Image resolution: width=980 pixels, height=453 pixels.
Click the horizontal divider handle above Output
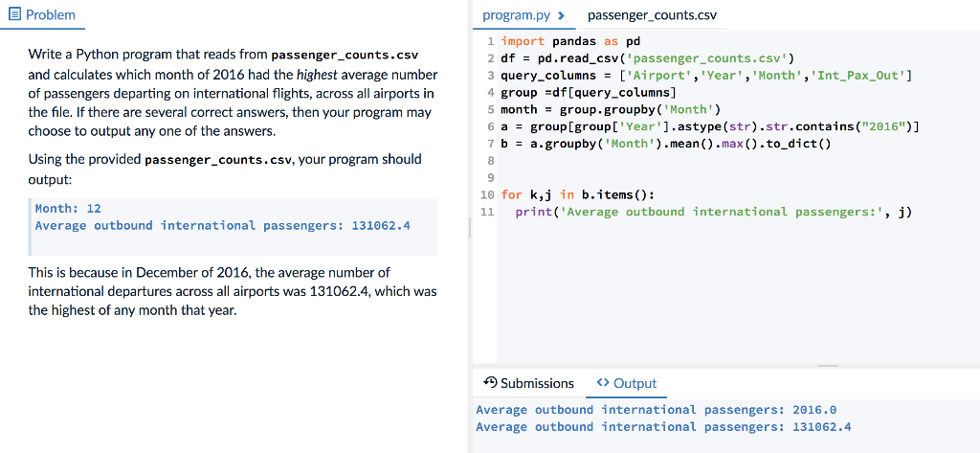[828, 366]
